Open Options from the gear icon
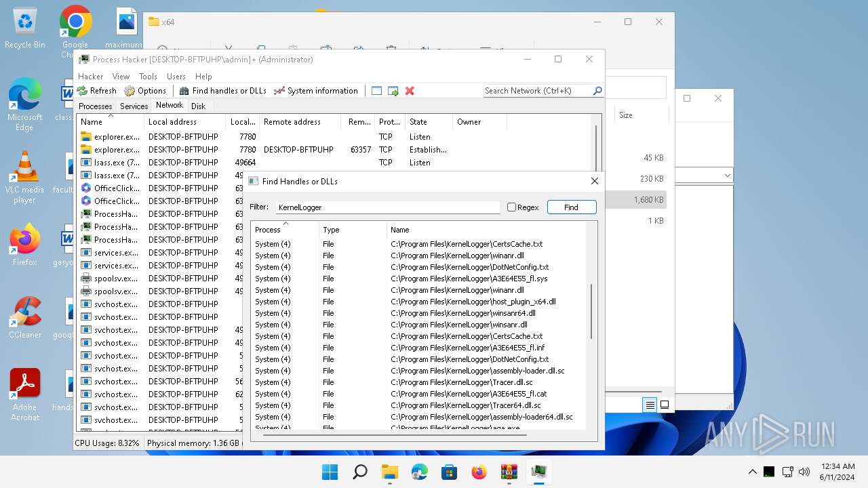Image resolution: width=868 pixels, height=488 pixels. pyautogui.click(x=130, y=90)
